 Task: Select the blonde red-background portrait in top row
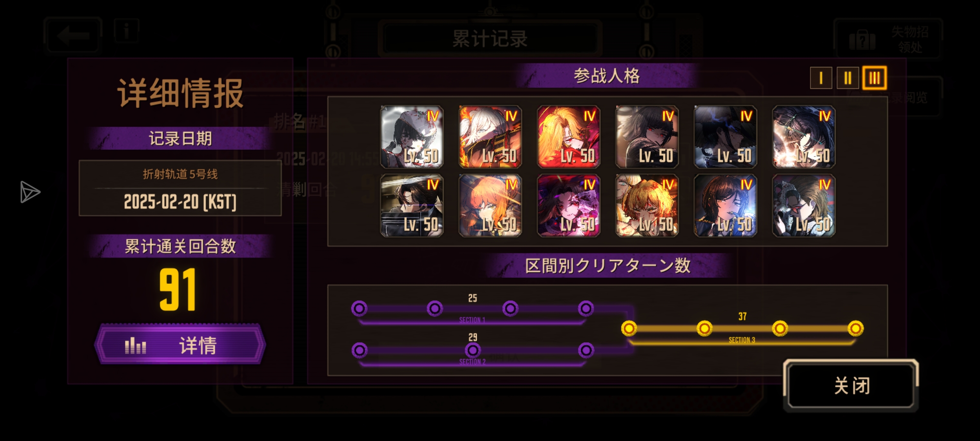pos(568,137)
